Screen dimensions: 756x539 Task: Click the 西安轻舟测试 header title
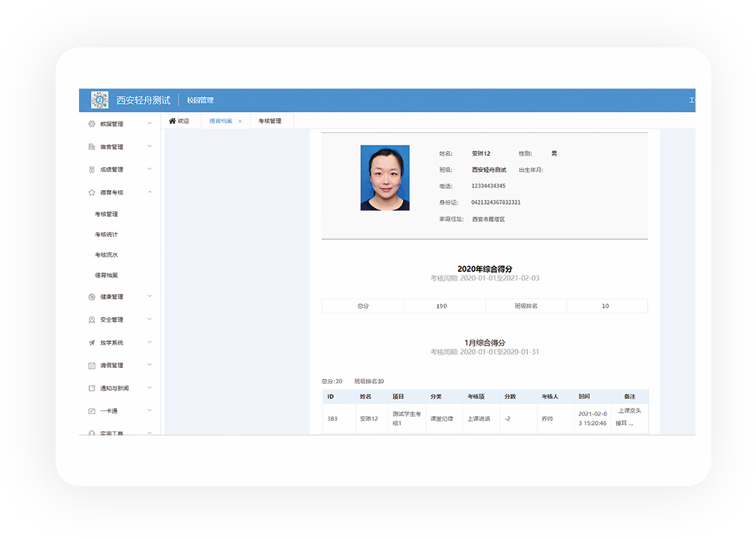144,100
